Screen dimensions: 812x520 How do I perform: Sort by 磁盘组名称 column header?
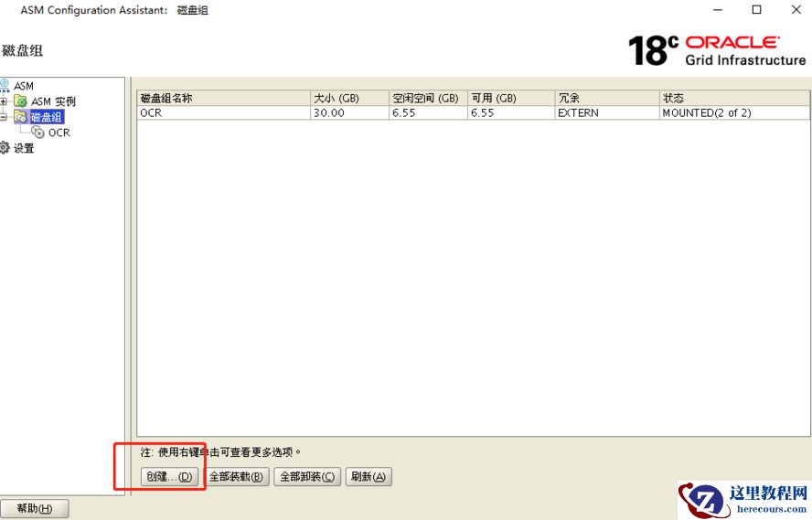click(x=224, y=99)
